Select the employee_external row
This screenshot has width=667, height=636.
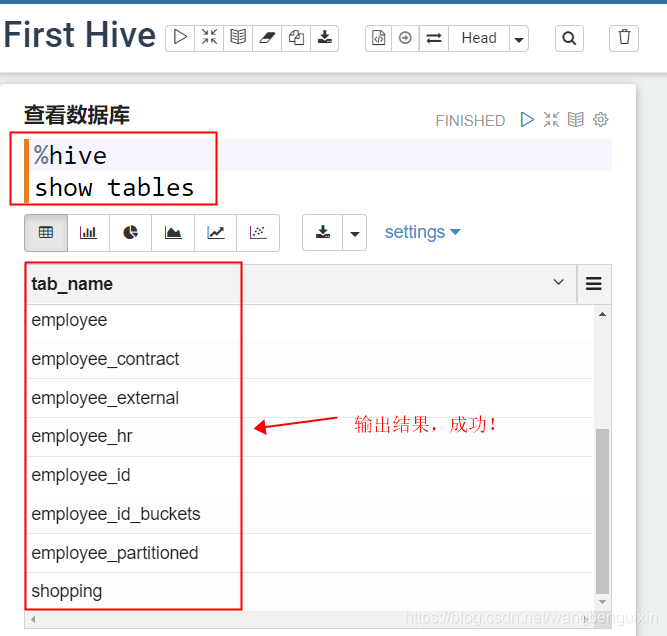(310, 398)
